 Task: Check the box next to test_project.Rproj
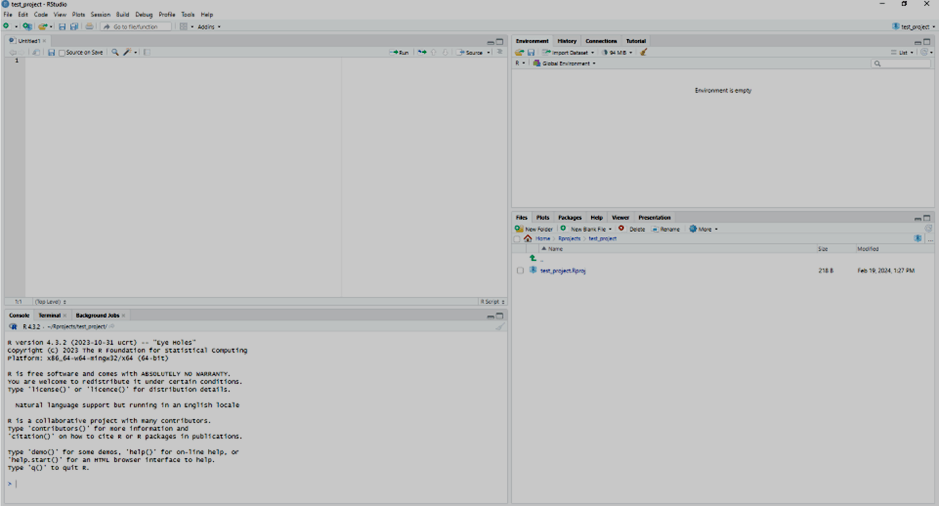click(x=520, y=271)
